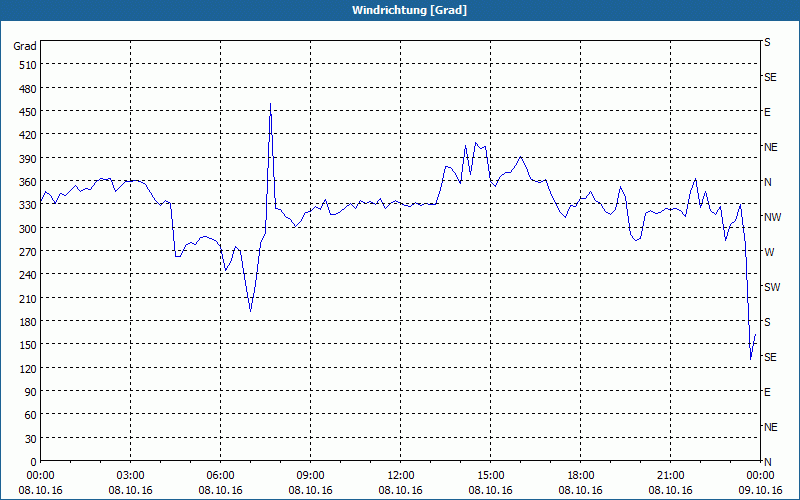
Task: Pick the 360 degree axis label
Action: point(28,182)
